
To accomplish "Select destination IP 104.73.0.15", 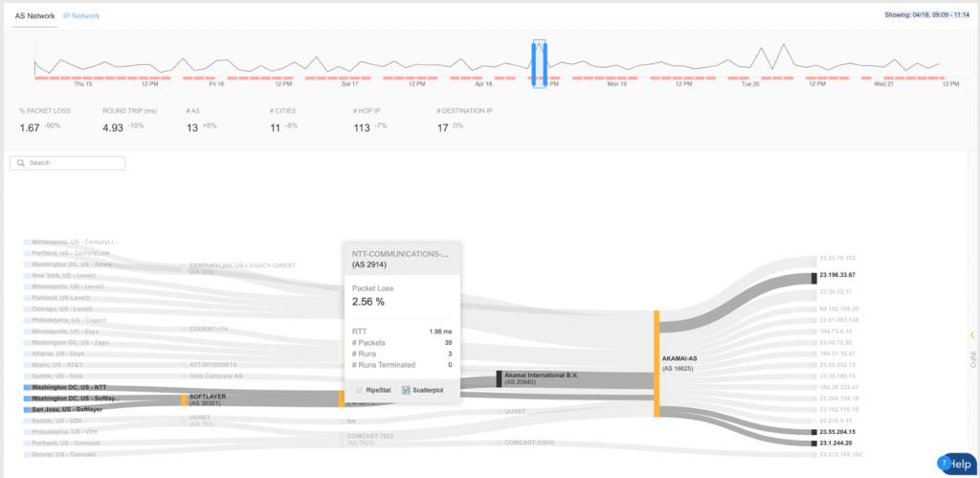I will coord(835,331).
